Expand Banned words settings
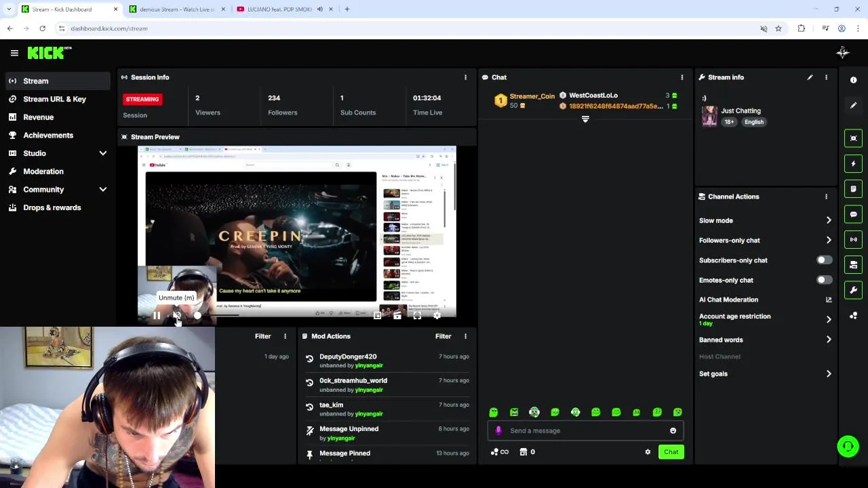The height and width of the screenshot is (488, 868). [829, 340]
